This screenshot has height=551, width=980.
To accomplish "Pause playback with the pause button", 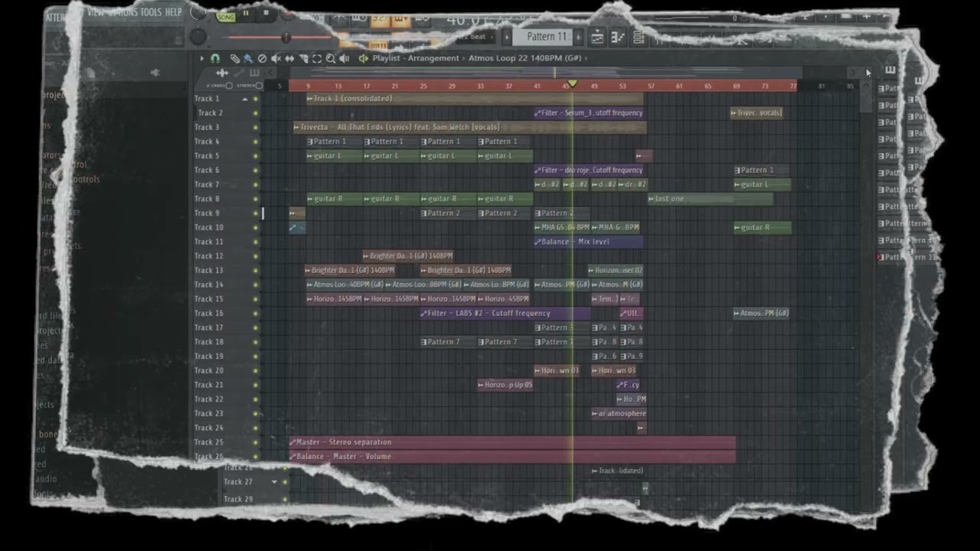I will 247,14.
